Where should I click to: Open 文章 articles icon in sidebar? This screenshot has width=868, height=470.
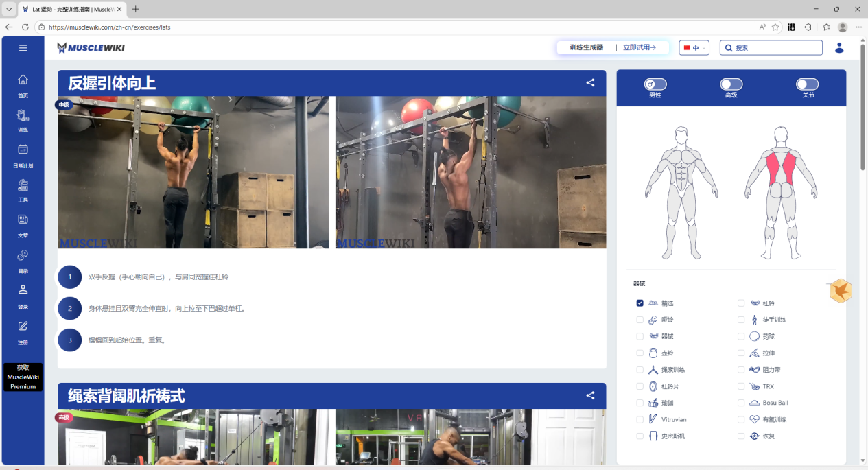(23, 220)
